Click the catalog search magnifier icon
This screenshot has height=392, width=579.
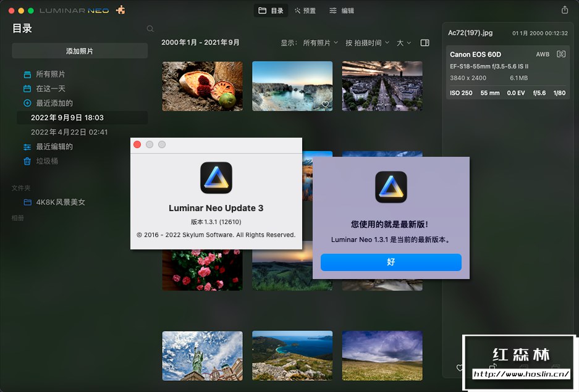pos(150,29)
